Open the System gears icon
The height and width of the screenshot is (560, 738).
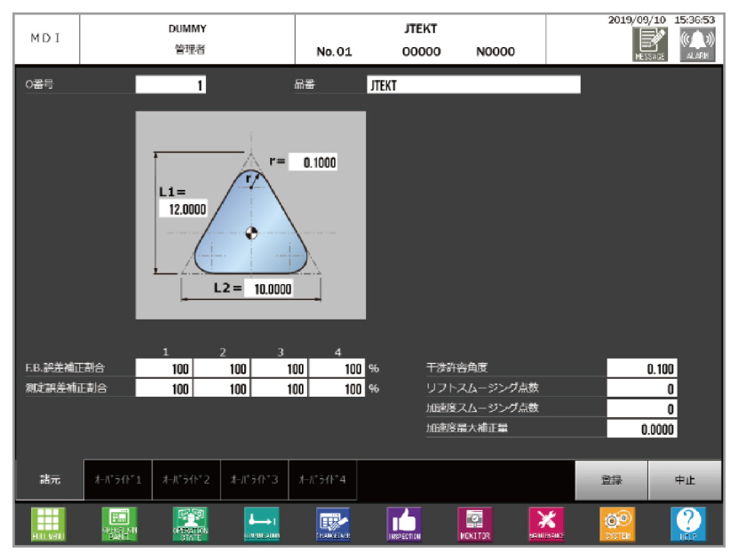(617, 524)
